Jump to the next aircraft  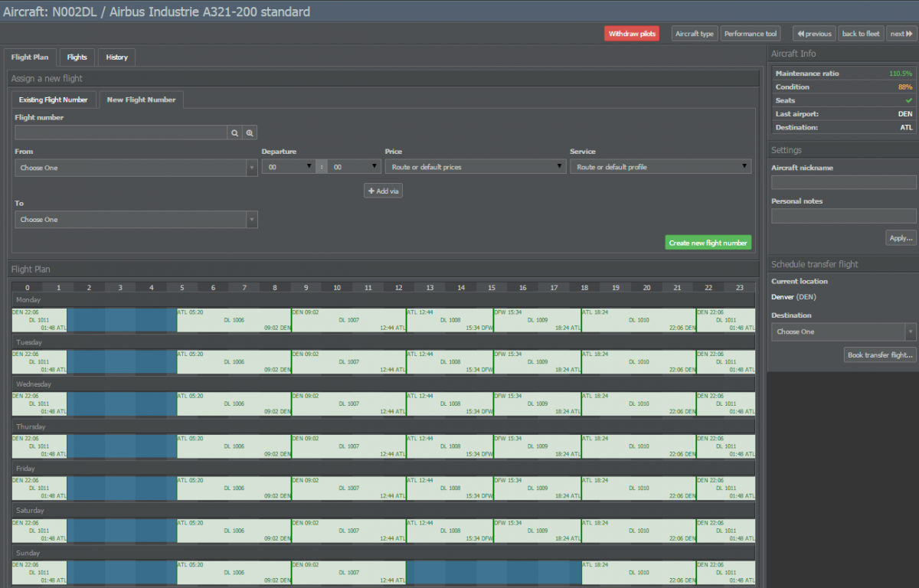tap(901, 34)
